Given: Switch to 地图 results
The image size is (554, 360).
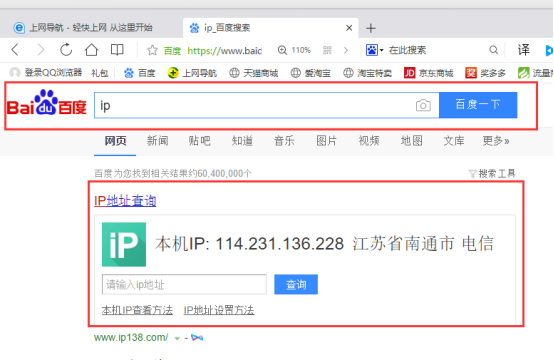Looking at the screenshot, I should (411, 141).
